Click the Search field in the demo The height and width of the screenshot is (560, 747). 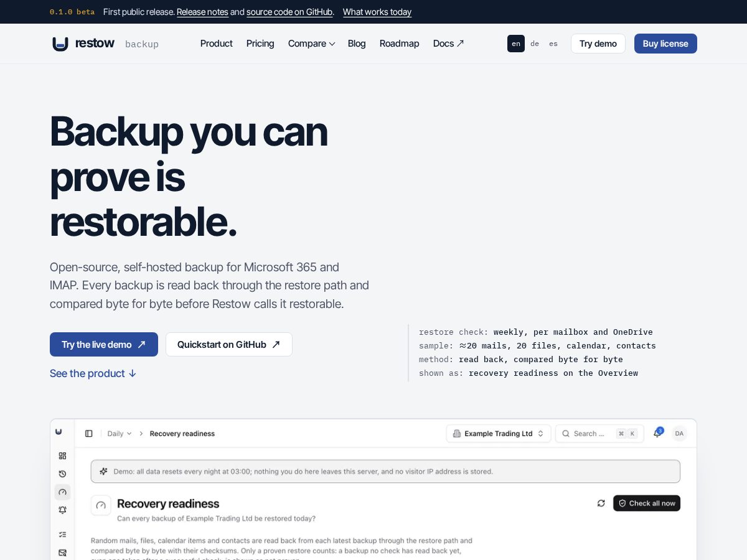tap(599, 434)
